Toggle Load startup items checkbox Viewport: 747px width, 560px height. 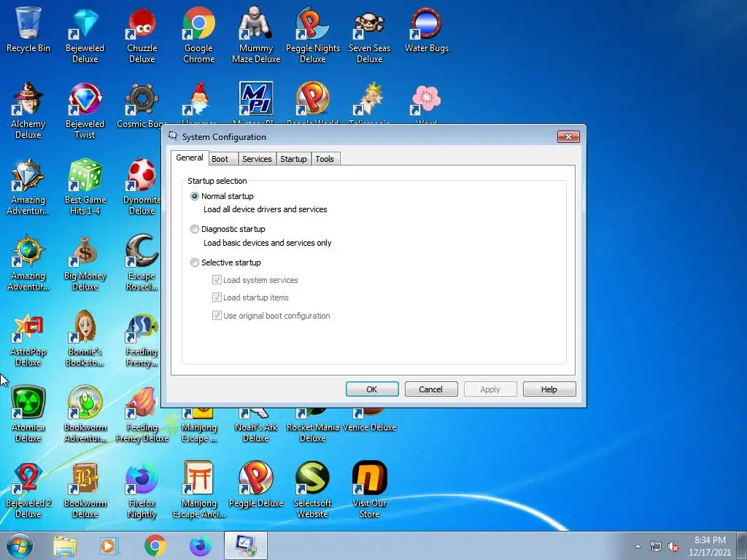click(217, 297)
